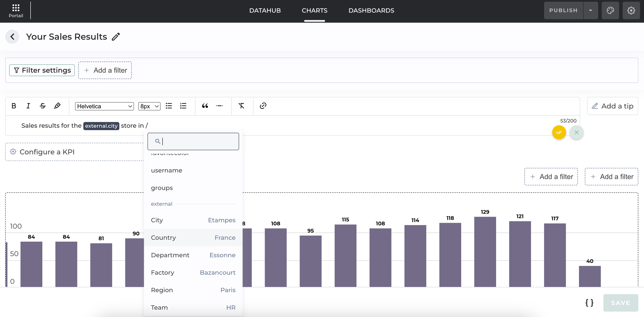Toggle bold text formatting
The image size is (644, 317).
click(14, 106)
